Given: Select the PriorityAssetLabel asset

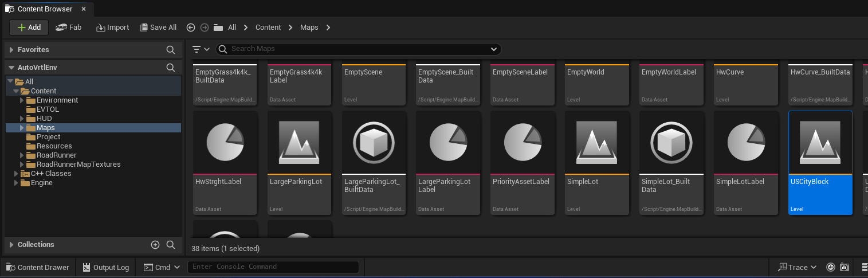Looking at the screenshot, I should tap(523, 163).
